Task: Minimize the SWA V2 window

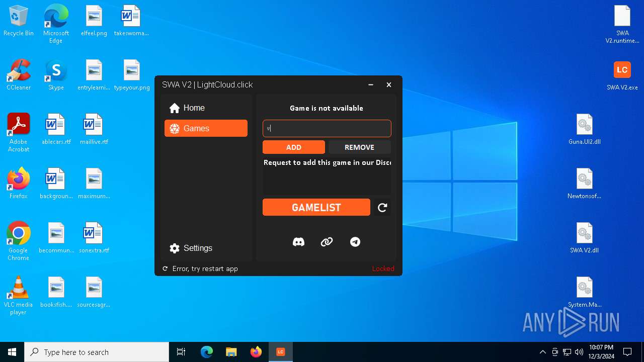Action: [371, 84]
